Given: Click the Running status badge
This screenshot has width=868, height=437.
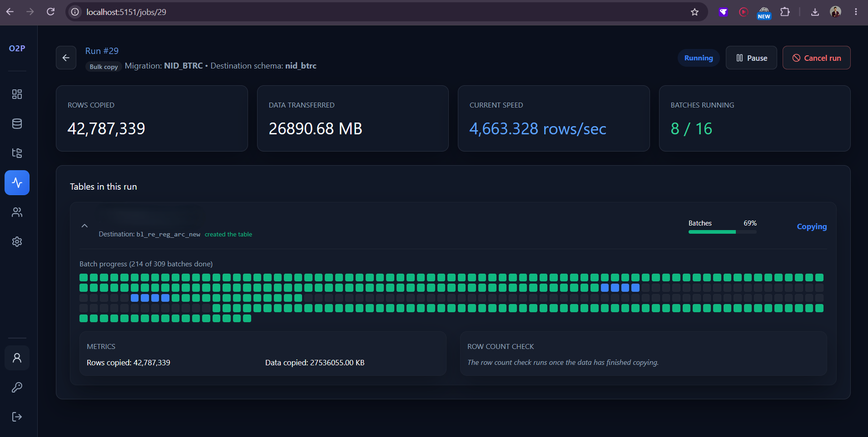Looking at the screenshot, I should (699, 58).
